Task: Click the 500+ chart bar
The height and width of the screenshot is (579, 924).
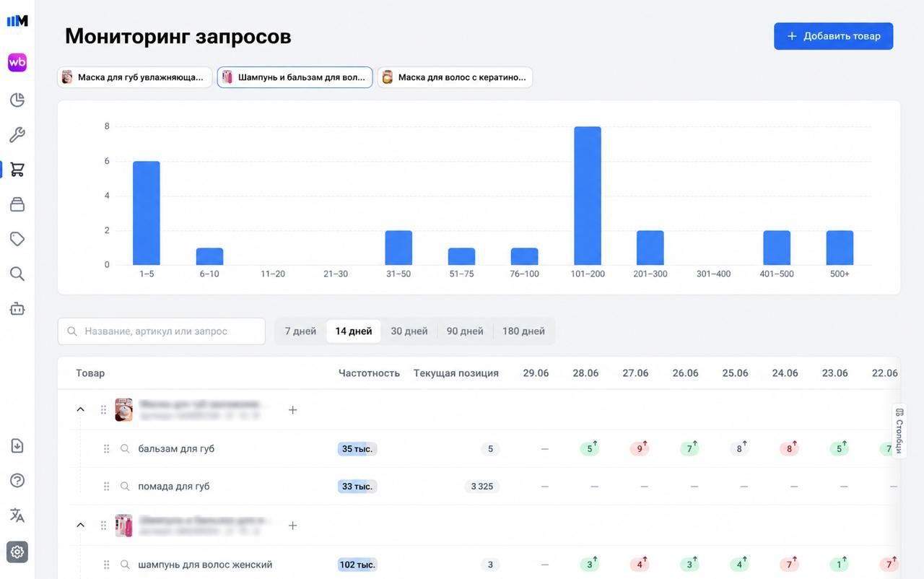Action: pos(840,248)
